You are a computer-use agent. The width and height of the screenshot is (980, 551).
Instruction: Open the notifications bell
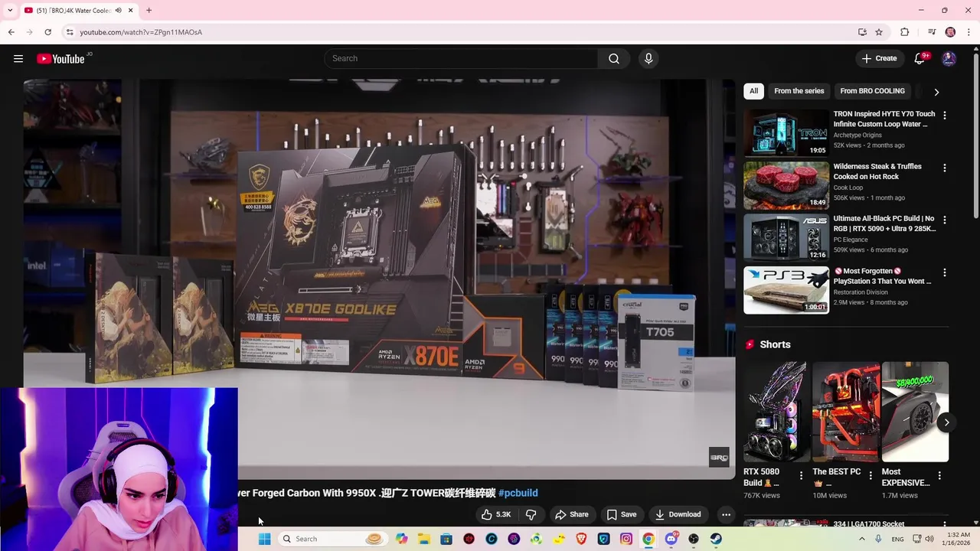(x=920, y=59)
